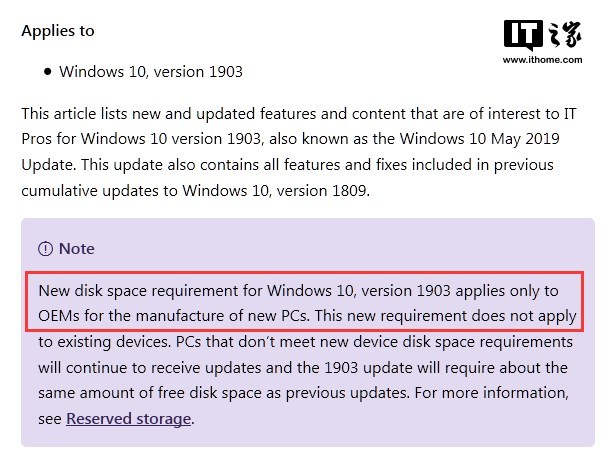Click the 'This article lists new' line
Image resolution: width=609 pixels, height=469 pixels.
299,114
